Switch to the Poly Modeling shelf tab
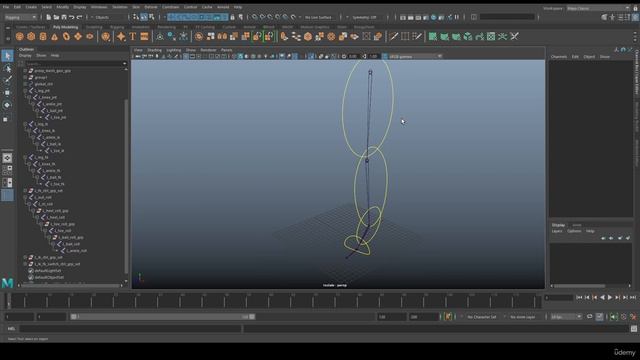This screenshot has width=640, height=360. 65,27
